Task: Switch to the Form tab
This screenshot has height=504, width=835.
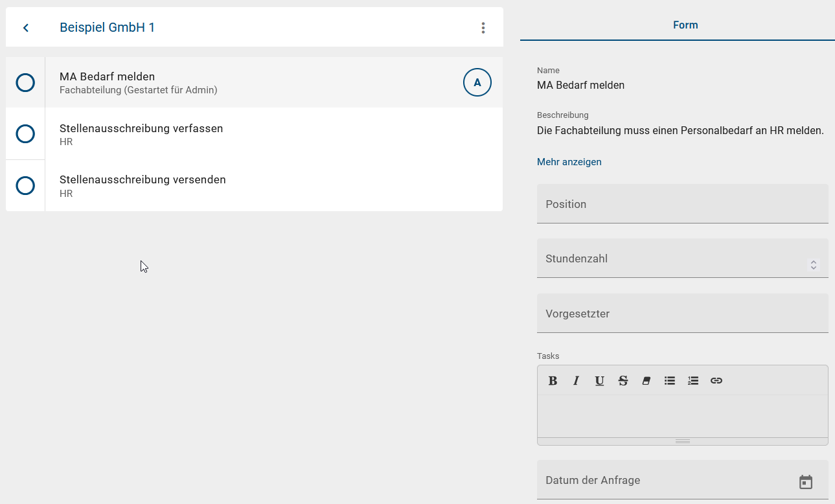Action: click(685, 25)
